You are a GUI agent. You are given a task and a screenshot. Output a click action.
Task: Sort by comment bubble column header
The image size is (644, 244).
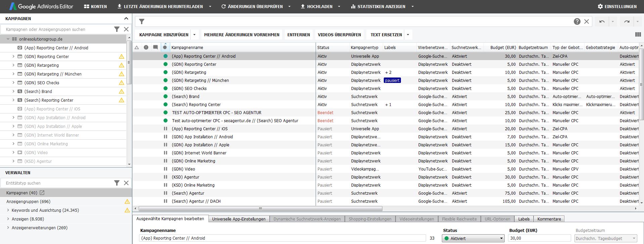(155, 47)
